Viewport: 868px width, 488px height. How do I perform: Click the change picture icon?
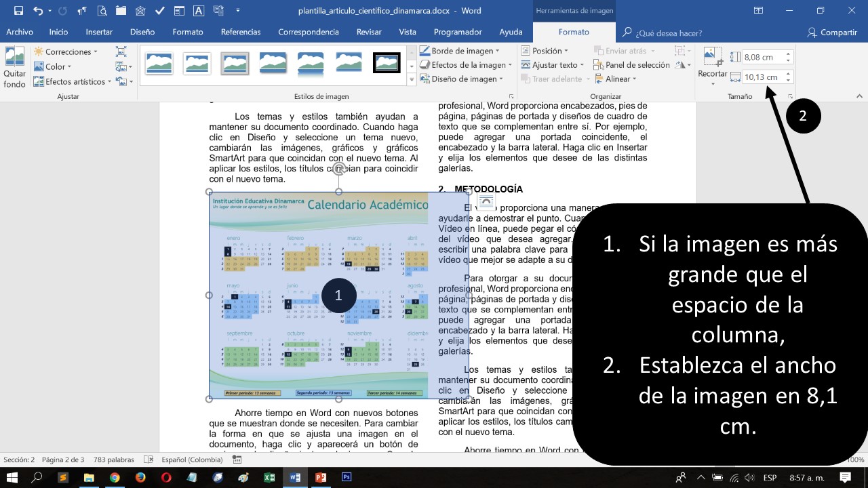[x=123, y=66]
